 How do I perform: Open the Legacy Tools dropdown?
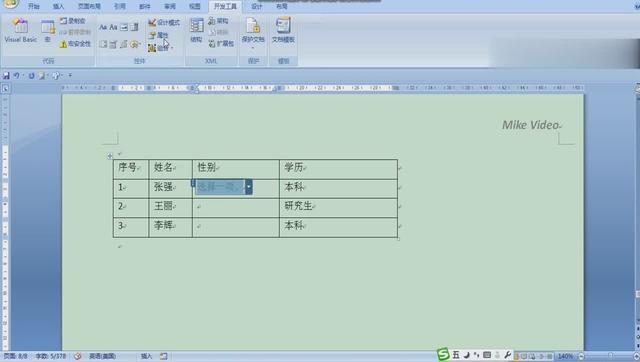point(135,44)
